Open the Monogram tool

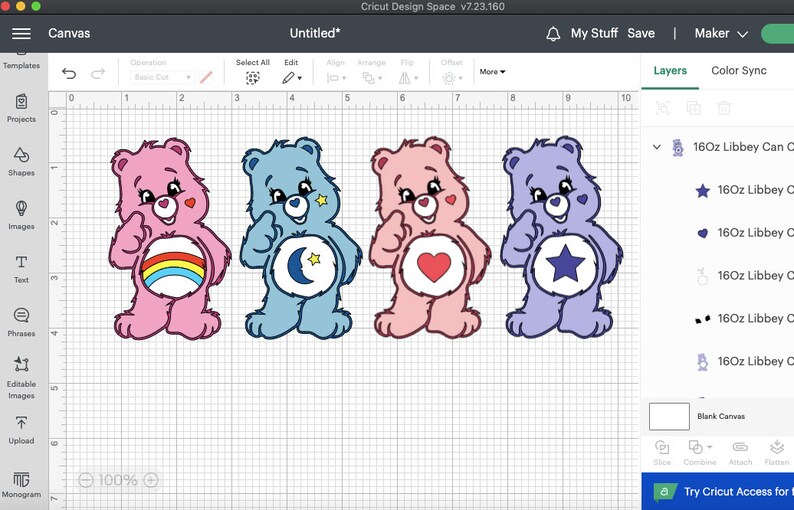pos(21,485)
